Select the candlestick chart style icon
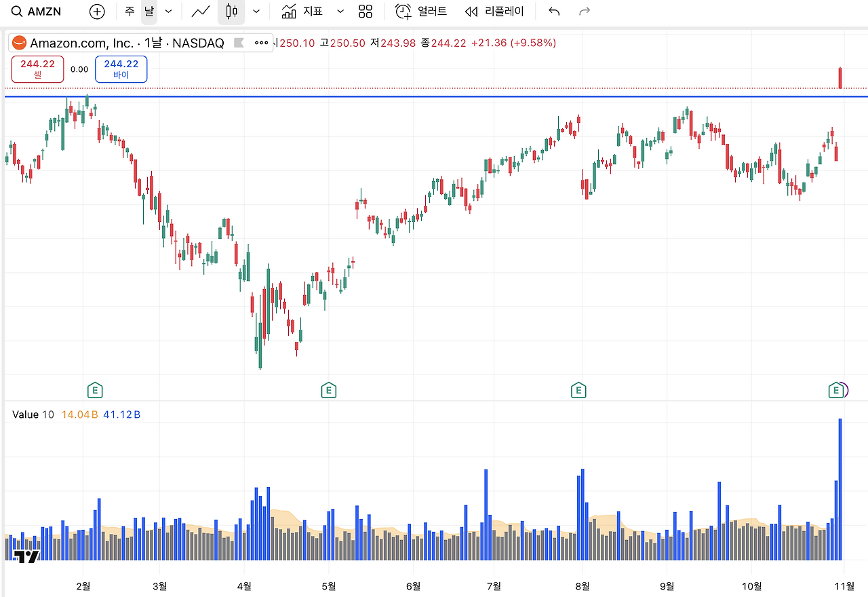The height and width of the screenshot is (597, 868). click(x=232, y=12)
